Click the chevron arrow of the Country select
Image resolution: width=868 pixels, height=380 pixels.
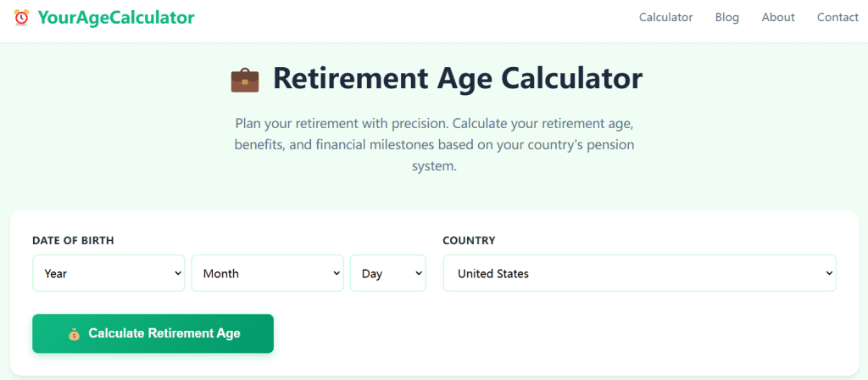[828, 273]
